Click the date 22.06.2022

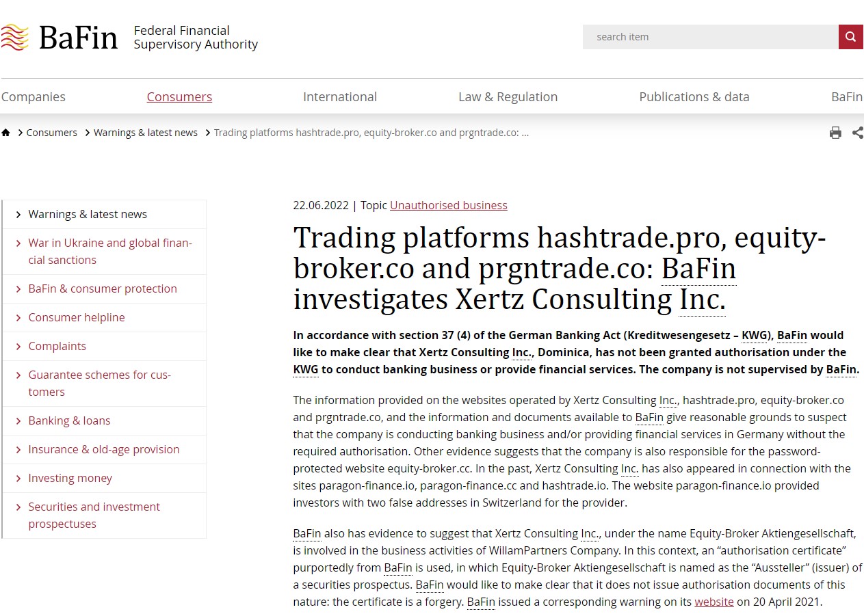(x=321, y=205)
